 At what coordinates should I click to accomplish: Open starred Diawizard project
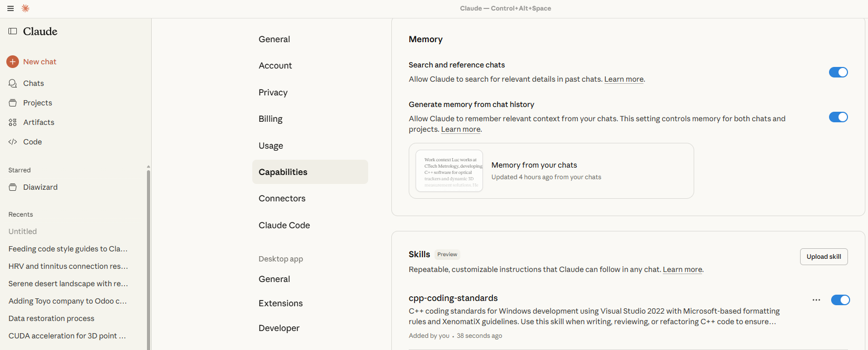[x=40, y=187]
